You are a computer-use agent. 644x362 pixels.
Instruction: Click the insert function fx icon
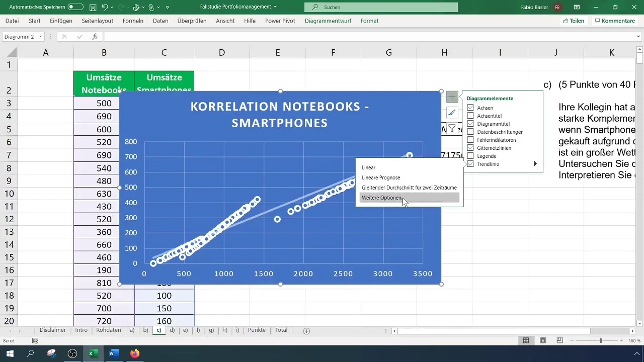(95, 37)
